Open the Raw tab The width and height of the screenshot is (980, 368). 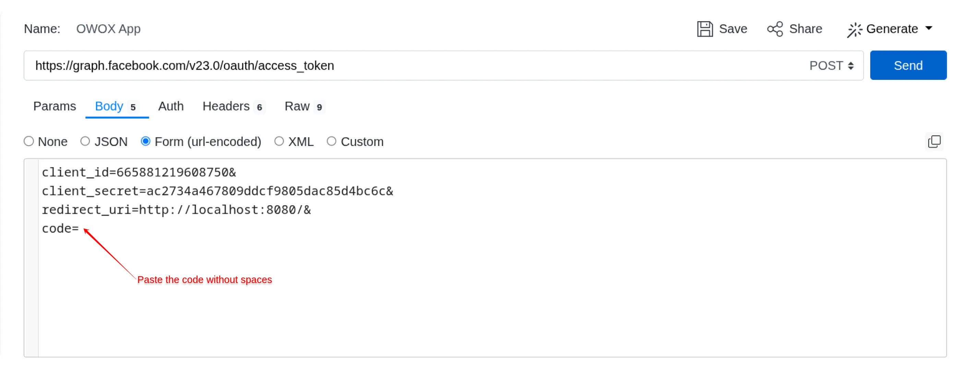tap(297, 107)
